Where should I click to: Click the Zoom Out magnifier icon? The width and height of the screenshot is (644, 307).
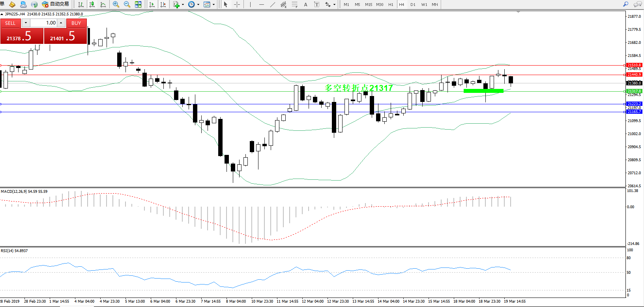coord(127,4)
